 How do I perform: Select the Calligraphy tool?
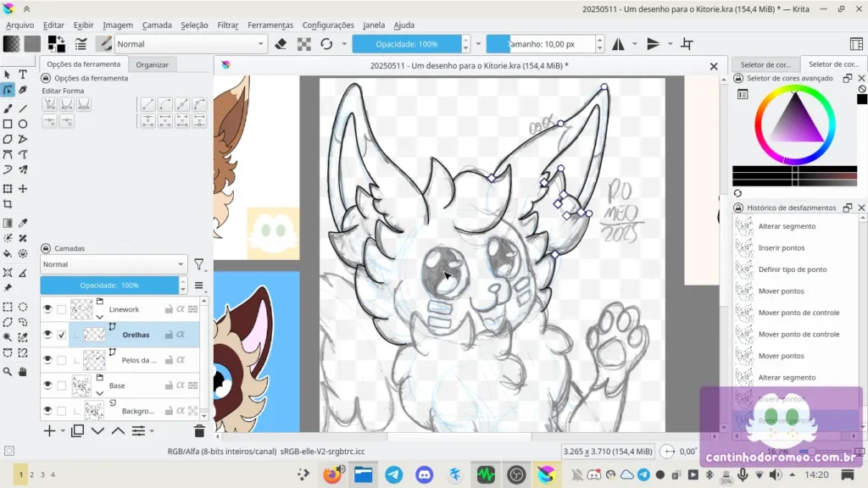pos(23,90)
